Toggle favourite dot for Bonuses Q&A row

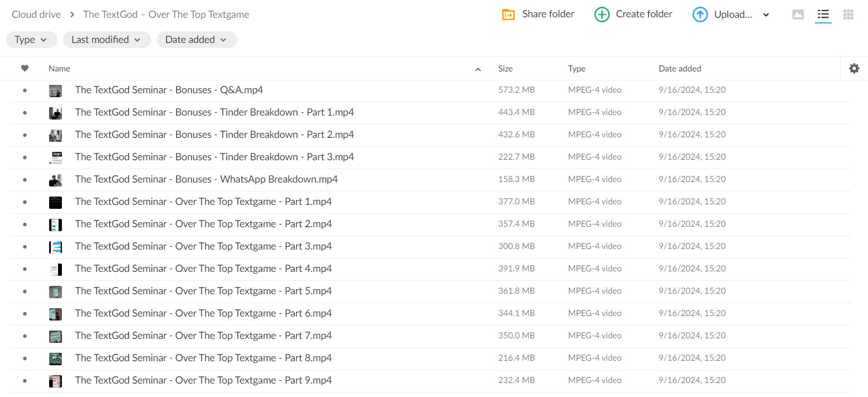click(25, 90)
